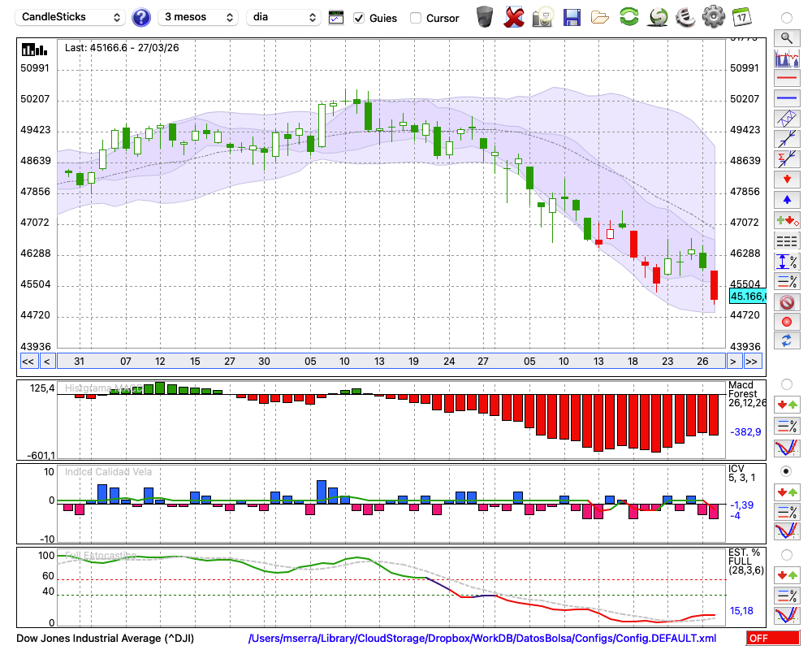Expand the dia interval dropdown

point(283,17)
